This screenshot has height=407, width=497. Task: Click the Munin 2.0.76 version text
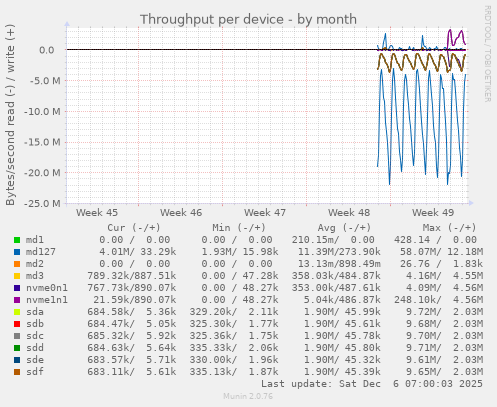click(248, 396)
